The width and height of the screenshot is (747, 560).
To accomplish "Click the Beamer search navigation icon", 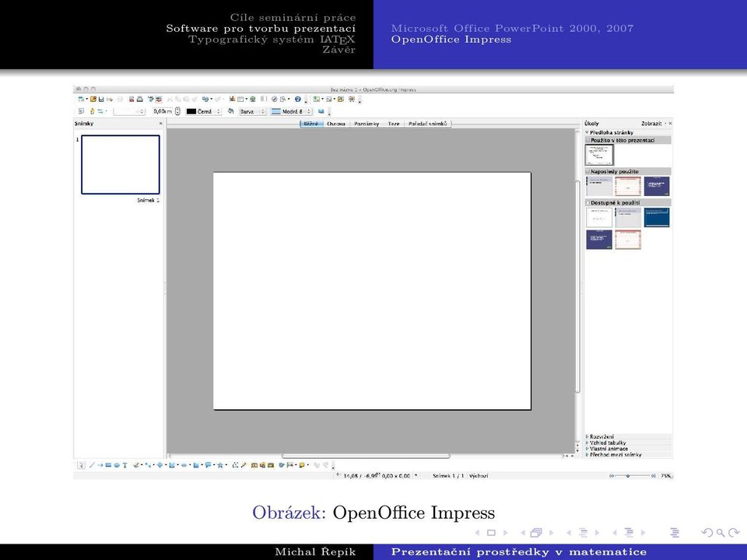I will pos(721,533).
